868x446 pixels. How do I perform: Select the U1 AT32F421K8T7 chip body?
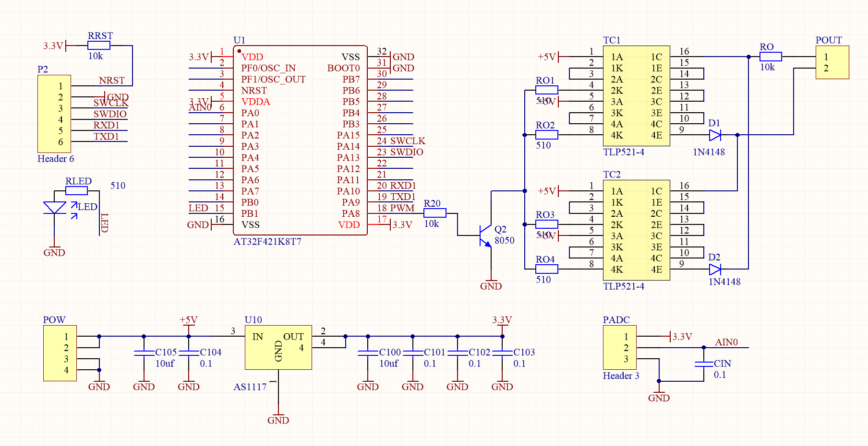pos(301,141)
